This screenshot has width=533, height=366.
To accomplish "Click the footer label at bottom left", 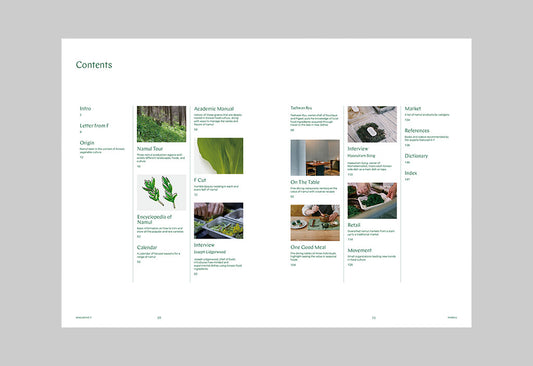I will 84,317.
